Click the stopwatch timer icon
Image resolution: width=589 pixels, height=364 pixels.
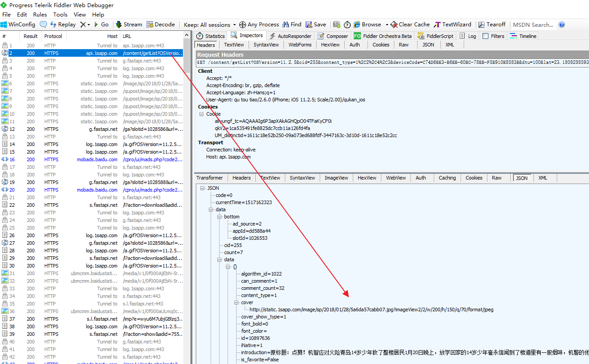point(347,25)
